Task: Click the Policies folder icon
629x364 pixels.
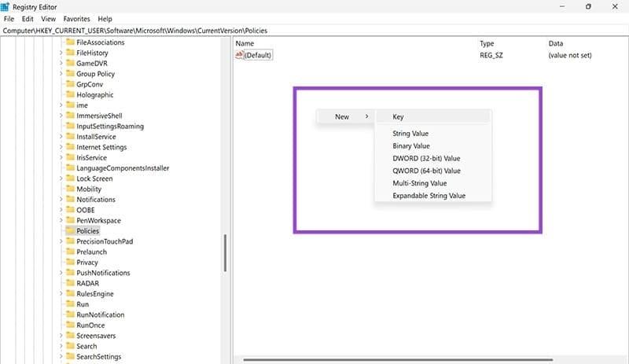Action: (x=70, y=231)
